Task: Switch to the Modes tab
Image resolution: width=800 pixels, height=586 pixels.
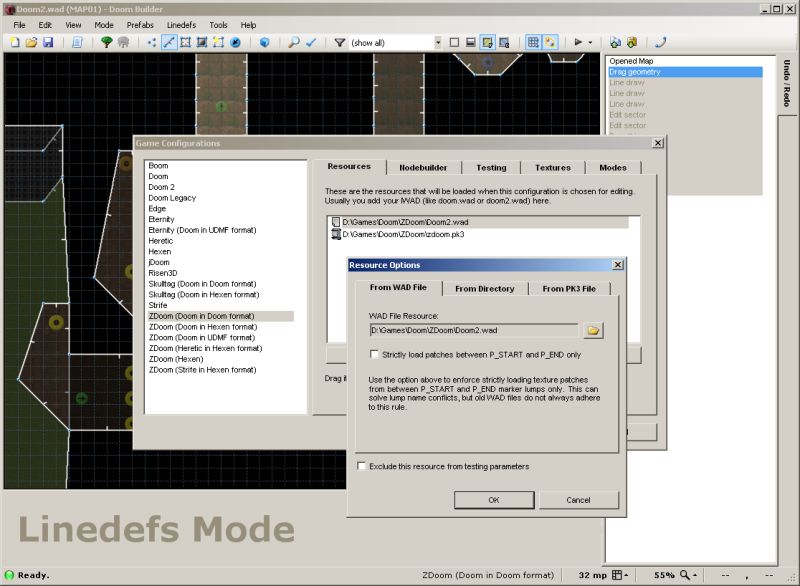Action: (x=613, y=168)
